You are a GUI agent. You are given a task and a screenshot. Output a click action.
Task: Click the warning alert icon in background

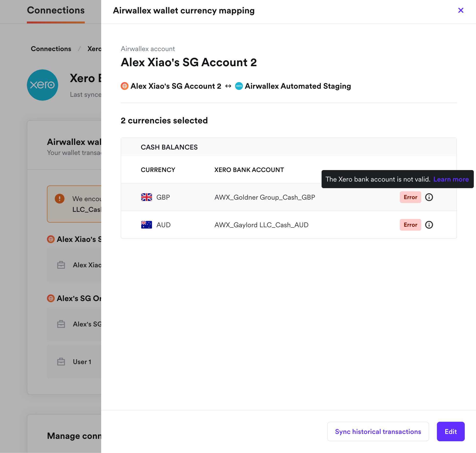point(60,199)
